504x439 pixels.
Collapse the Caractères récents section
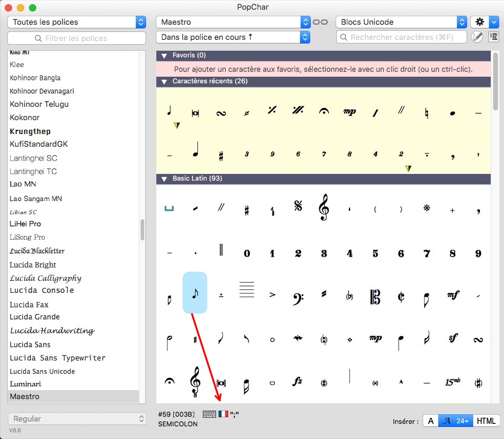point(164,82)
